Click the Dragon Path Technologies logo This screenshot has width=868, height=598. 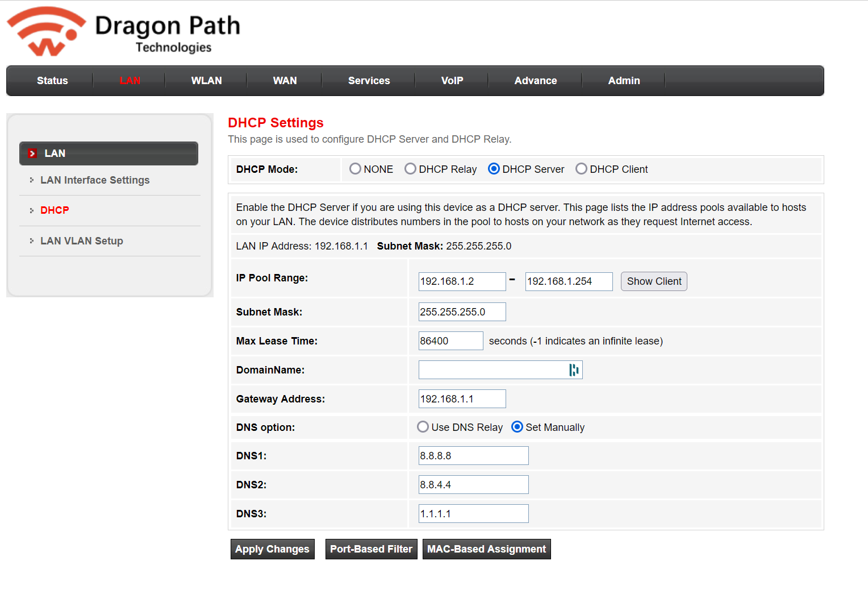(x=123, y=32)
